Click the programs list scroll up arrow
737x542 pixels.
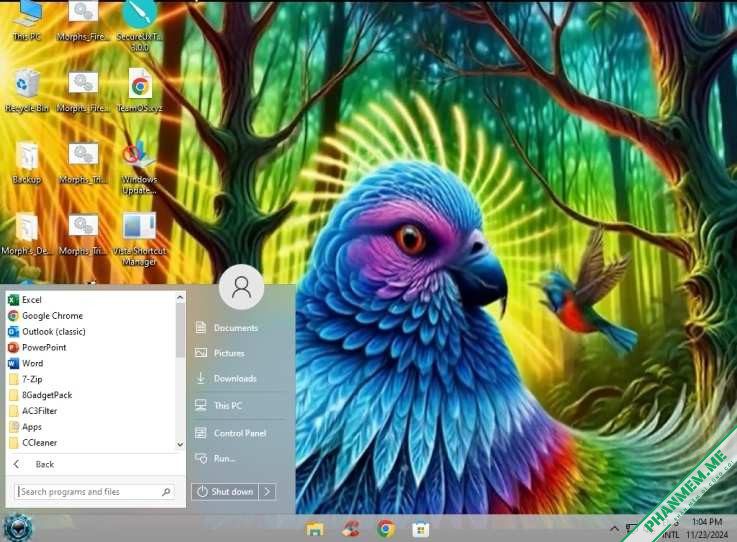[x=180, y=298]
